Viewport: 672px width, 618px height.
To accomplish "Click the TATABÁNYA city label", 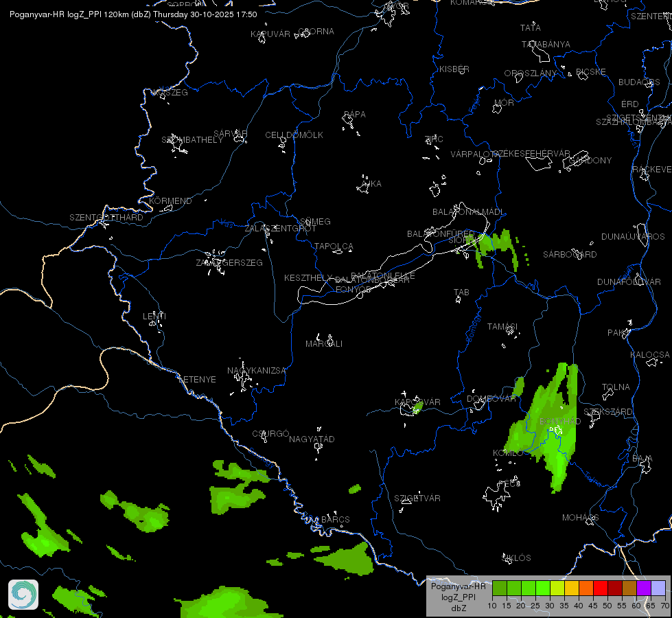I will (x=546, y=45).
